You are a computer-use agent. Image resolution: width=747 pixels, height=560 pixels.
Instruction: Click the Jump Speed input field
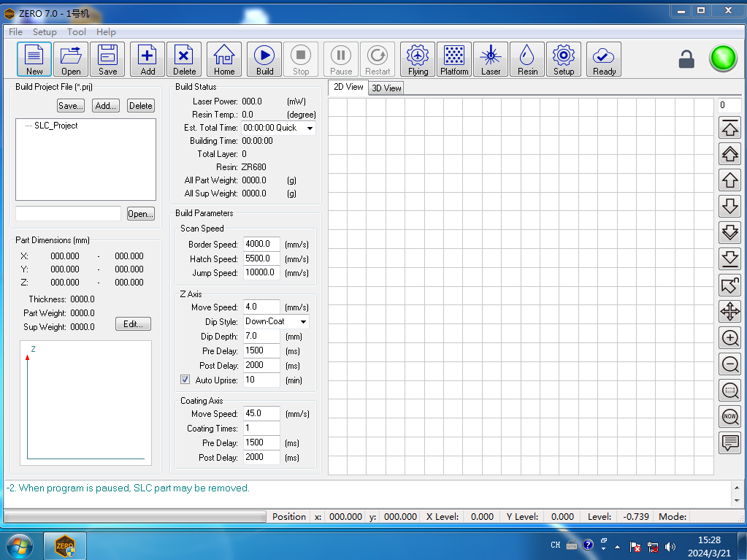[x=261, y=272]
